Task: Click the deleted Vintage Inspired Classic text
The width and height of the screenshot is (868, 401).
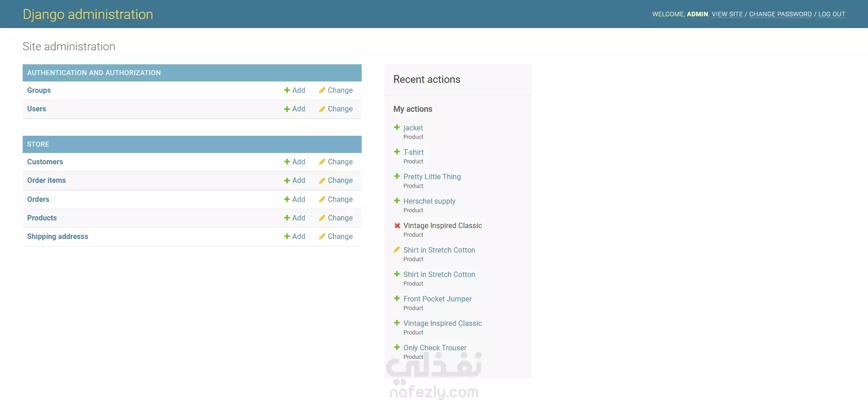Action: pyautogui.click(x=443, y=225)
